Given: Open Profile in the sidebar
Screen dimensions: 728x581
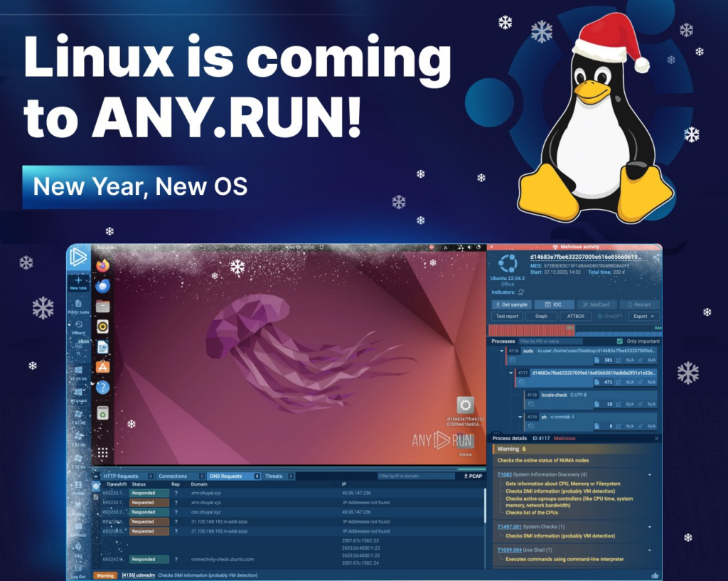Looking at the screenshot, I should click(x=78, y=488).
